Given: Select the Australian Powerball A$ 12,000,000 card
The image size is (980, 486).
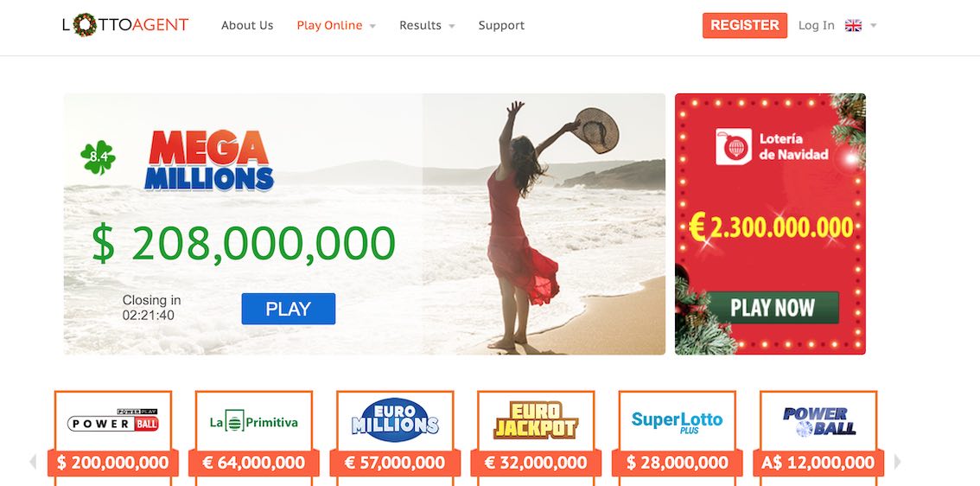Looking at the screenshot, I should point(818,438).
